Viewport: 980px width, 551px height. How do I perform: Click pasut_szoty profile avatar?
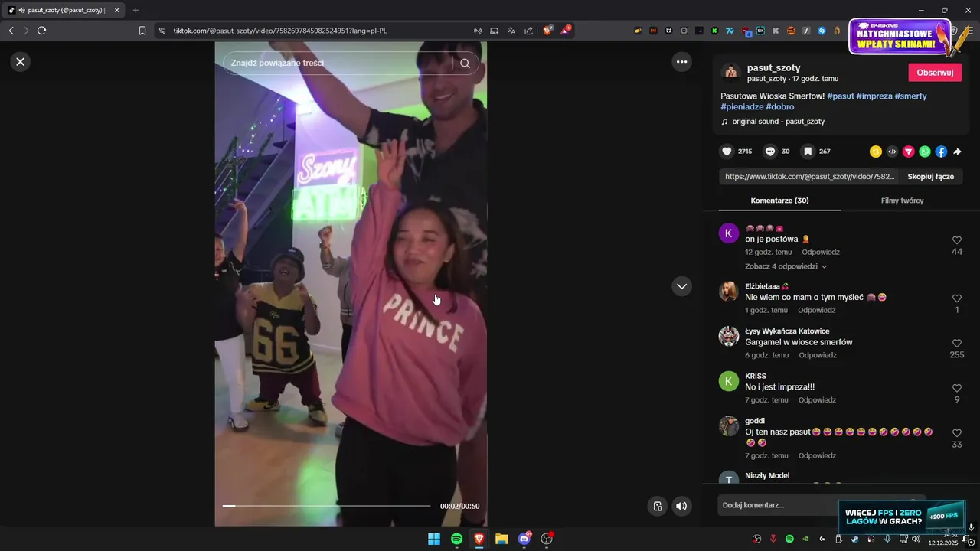pos(730,72)
